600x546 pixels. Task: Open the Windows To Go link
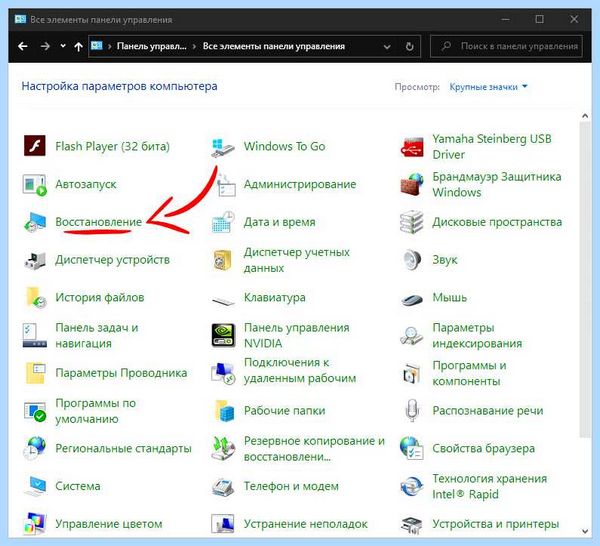click(x=285, y=146)
